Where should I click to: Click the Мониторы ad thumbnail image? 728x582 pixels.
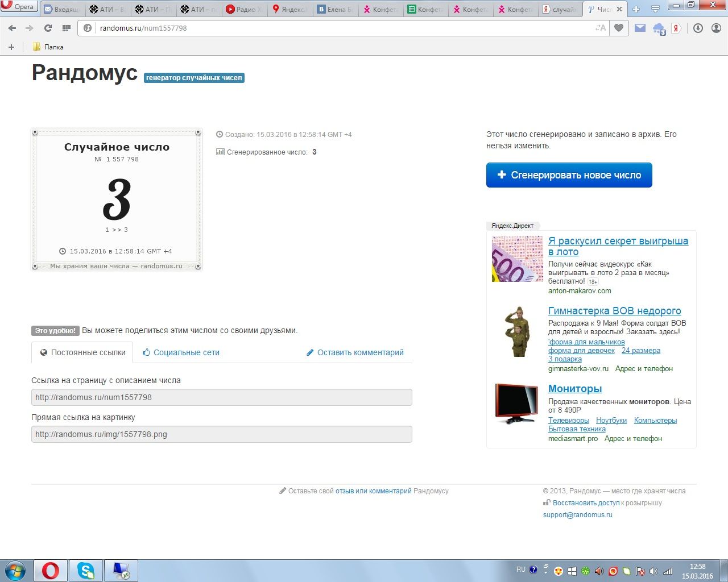[x=516, y=404]
